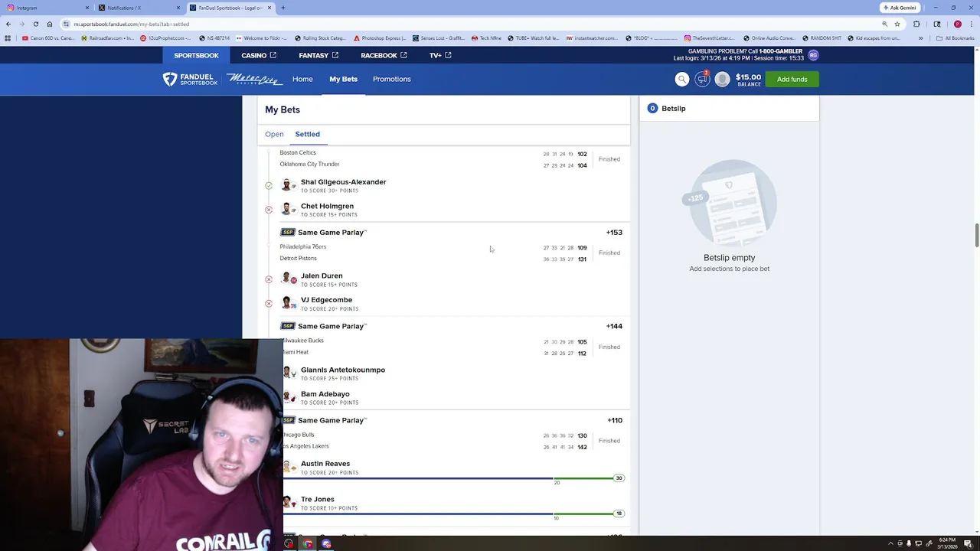Click the browser address bar URL
Screen dimensions: 980x551
[x=132, y=24]
